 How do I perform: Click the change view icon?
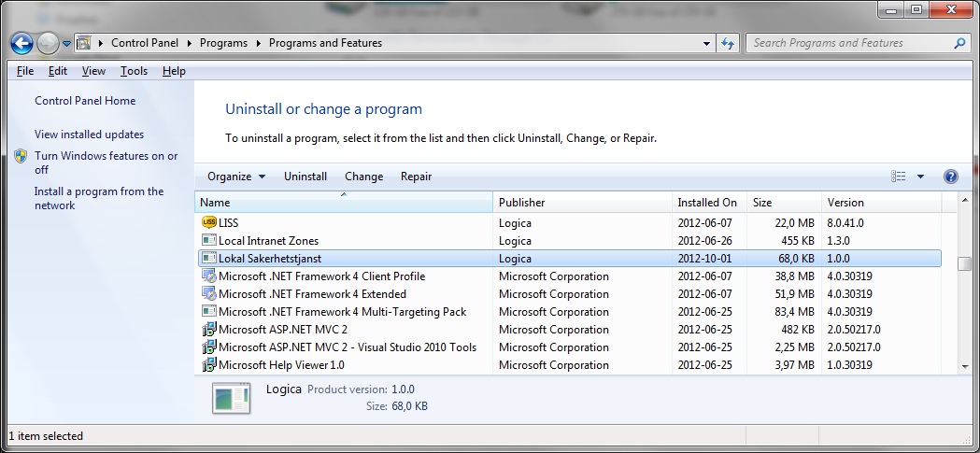coord(898,177)
